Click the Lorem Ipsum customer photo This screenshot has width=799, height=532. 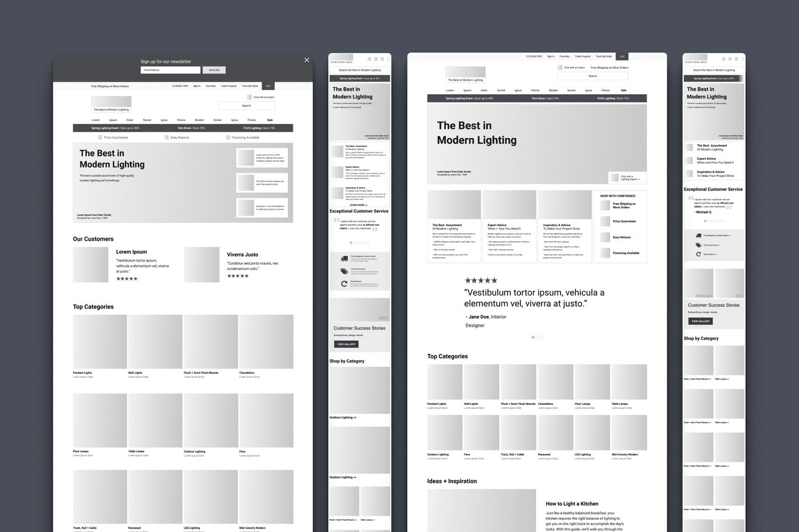pyautogui.click(x=91, y=265)
